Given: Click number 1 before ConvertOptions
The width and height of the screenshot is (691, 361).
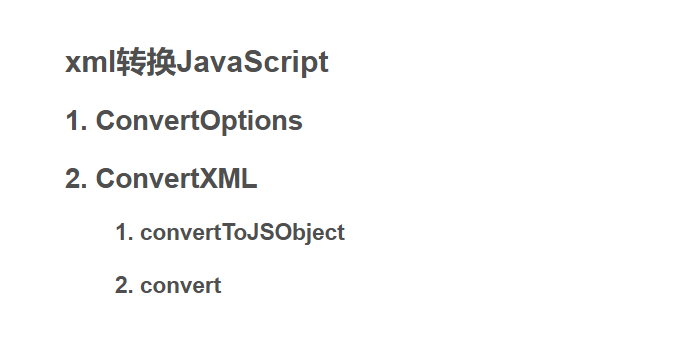Looking at the screenshot, I should coord(76,120).
